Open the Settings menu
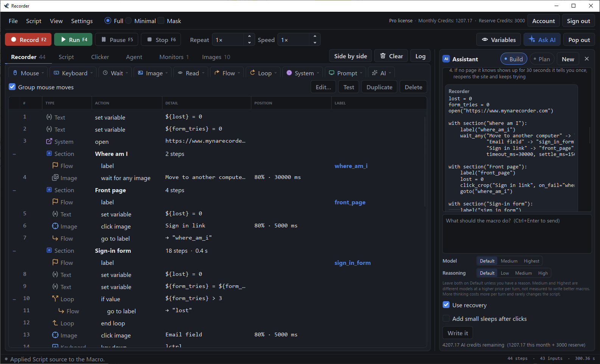600x364 pixels. 82,21
